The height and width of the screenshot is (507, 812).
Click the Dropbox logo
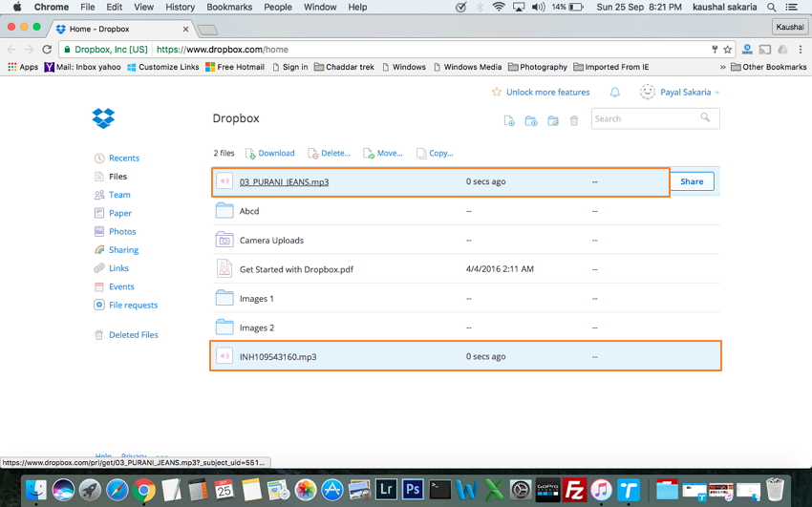(x=103, y=118)
